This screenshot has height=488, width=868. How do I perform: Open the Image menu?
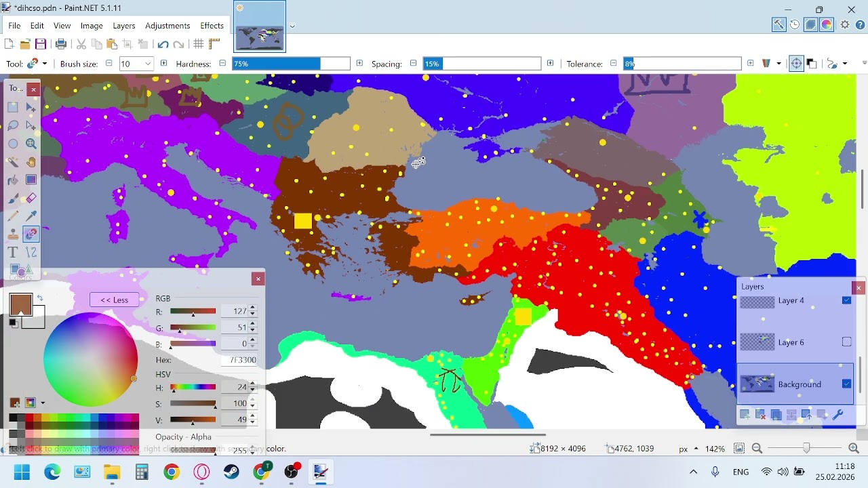(92, 26)
